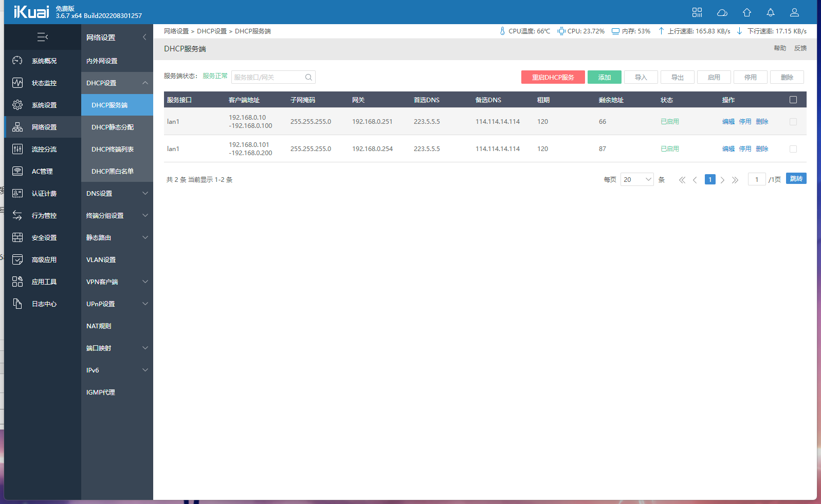Open 日志中心 log icon
Screen dimensions: 821x504
[x=17, y=304]
